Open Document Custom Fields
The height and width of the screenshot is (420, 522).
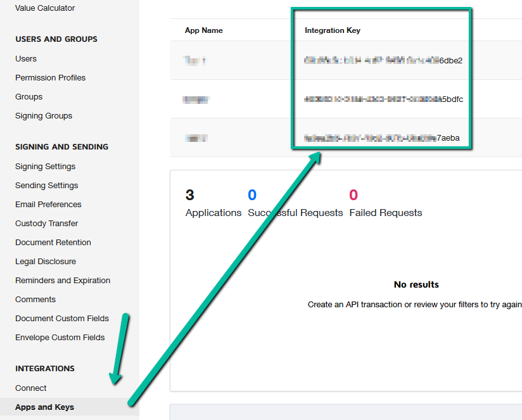(x=61, y=318)
